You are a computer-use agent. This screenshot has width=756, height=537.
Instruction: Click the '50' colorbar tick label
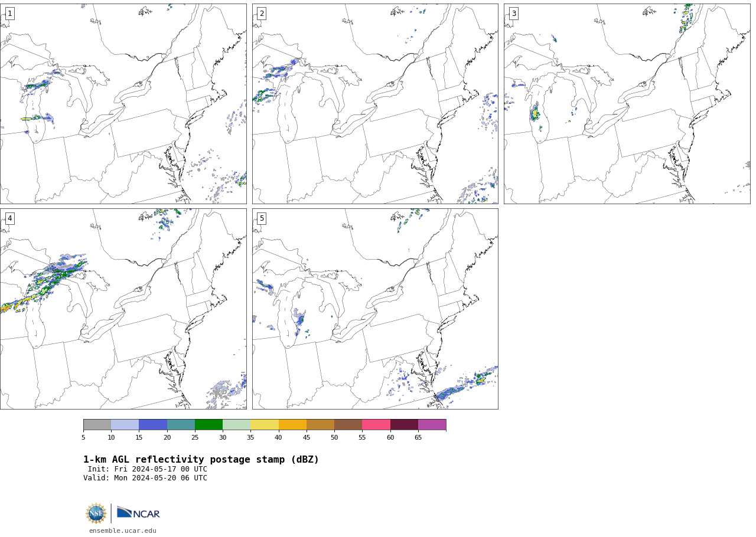334,437
